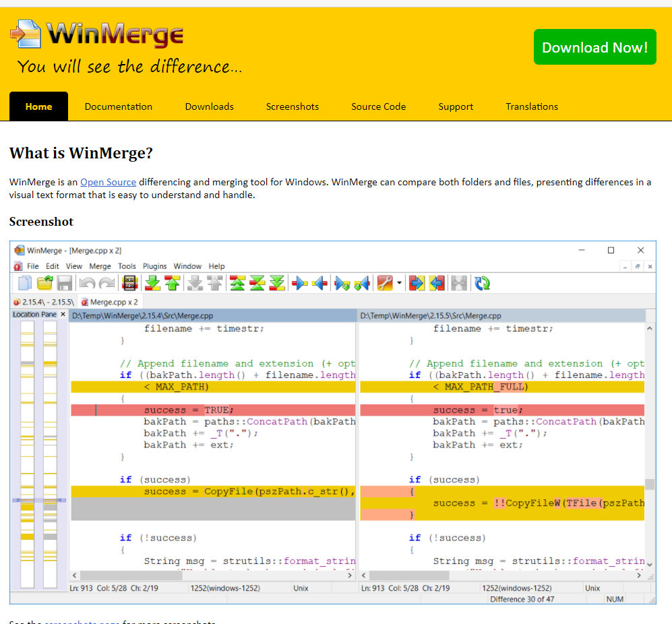Expand the dropdown arrow beside the wrench icon

click(399, 283)
